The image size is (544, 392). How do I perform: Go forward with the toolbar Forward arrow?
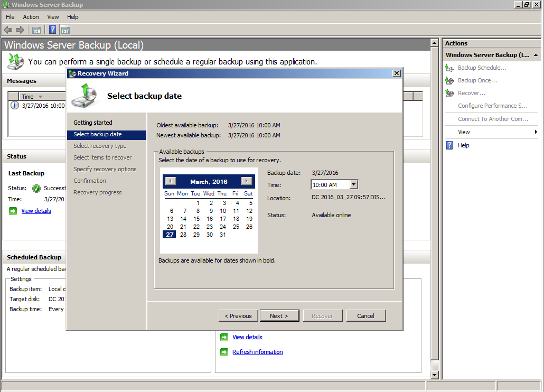[x=20, y=30]
